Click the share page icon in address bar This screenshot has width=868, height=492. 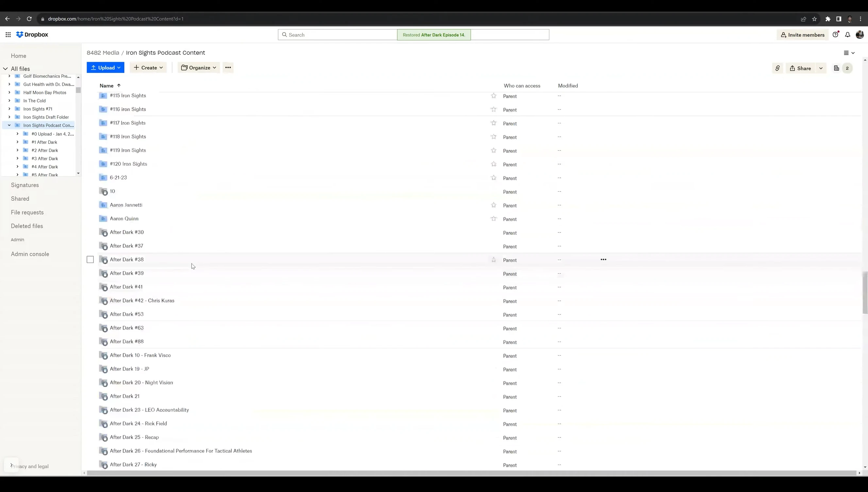[x=804, y=19]
